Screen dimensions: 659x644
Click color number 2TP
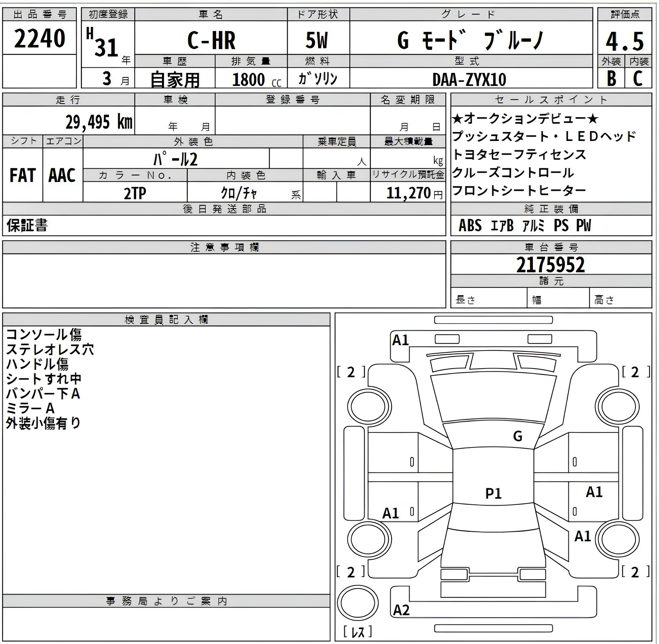click(x=135, y=194)
